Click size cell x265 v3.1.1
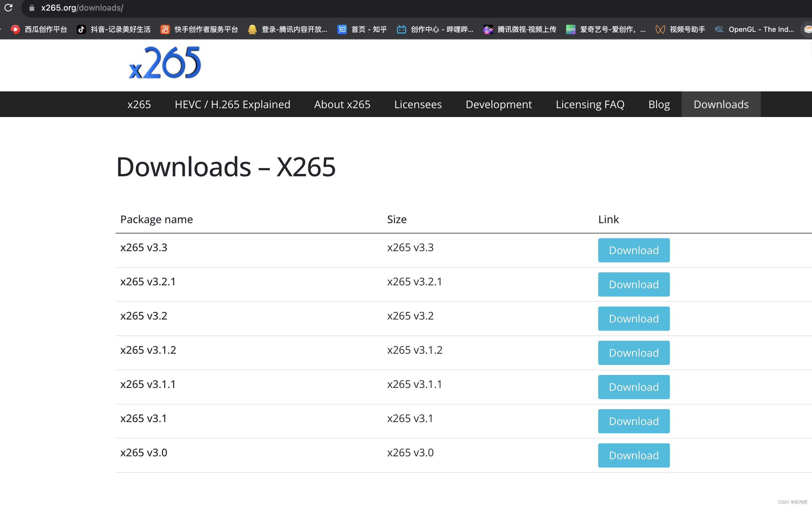812x507 pixels. pyautogui.click(x=415, y=384)
